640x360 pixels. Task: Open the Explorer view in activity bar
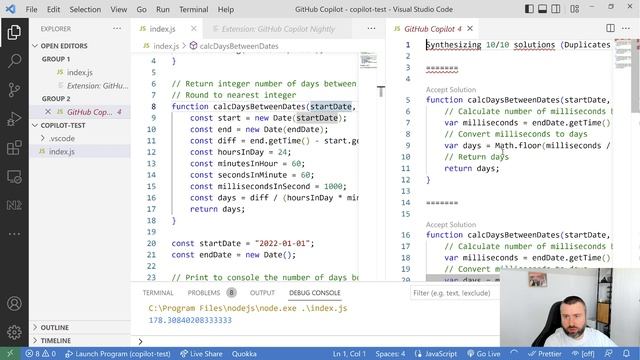pos(14,33)
